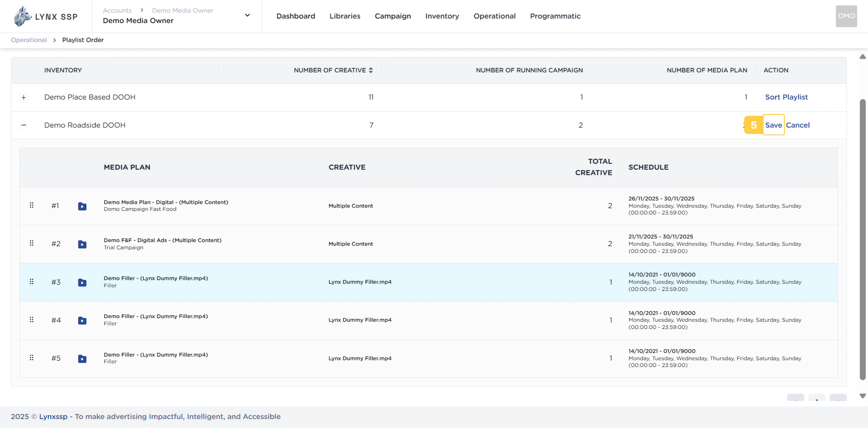Grab the drag handle of row #1
The image size is (868, 429).
(x=32, y=205)
